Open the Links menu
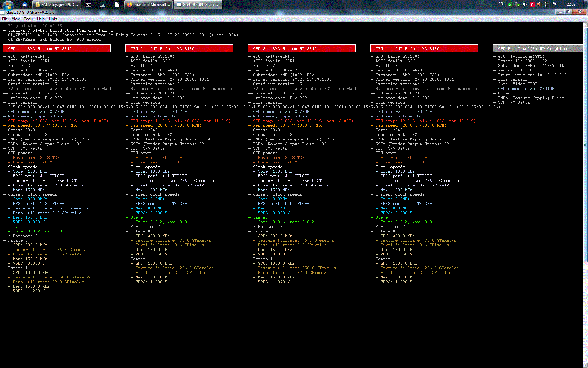 coord(53,19)
